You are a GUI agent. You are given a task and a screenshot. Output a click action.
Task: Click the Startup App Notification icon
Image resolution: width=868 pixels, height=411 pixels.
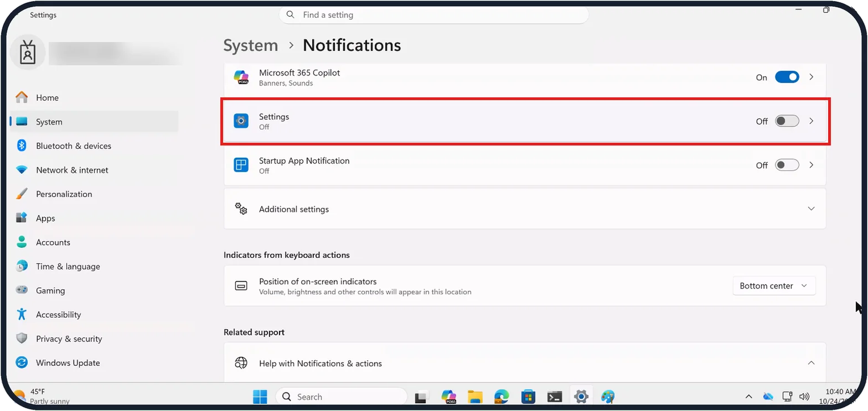click(241, 165)
